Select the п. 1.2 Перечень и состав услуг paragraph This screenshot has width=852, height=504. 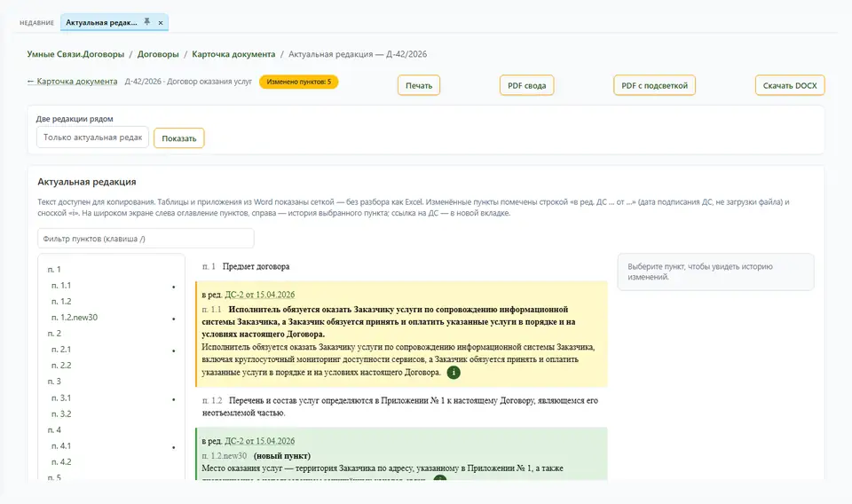click(400, 406)
